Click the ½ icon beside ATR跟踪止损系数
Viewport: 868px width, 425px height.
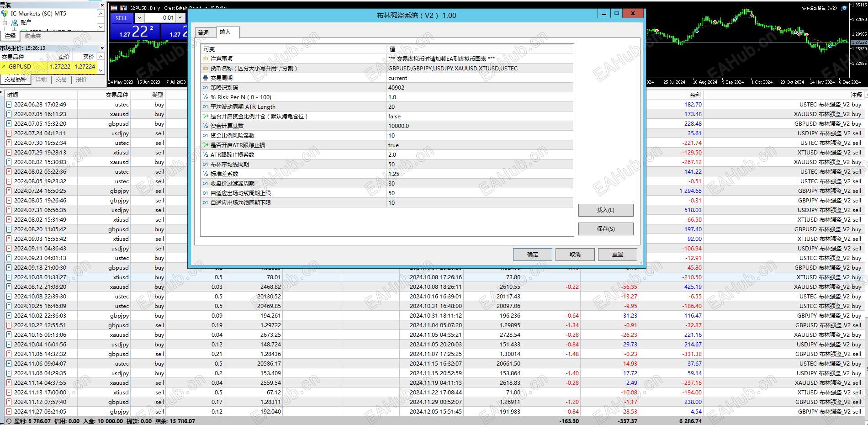pos(205,155)
